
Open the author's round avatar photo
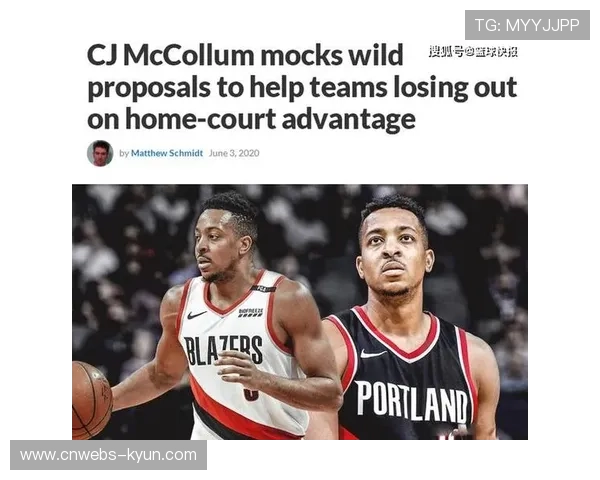pos(100,153)
